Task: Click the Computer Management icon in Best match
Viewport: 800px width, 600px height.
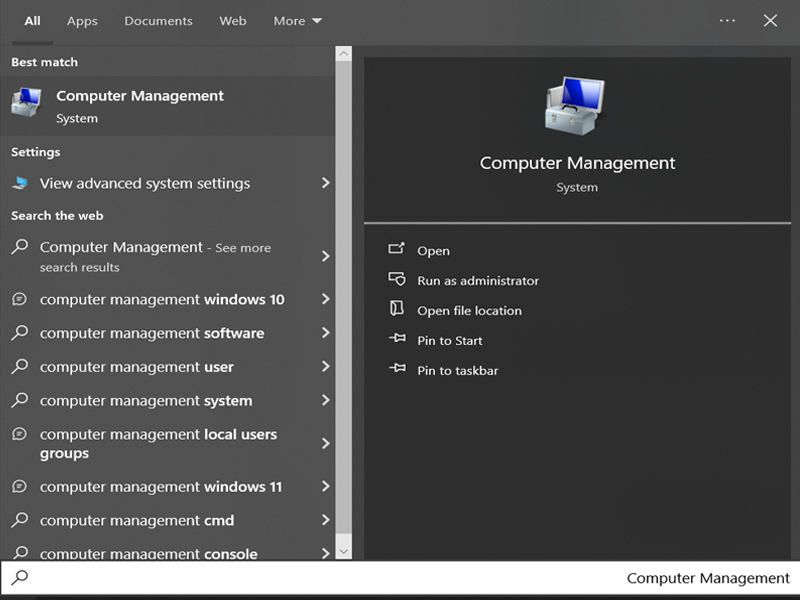Action: point(26,103)
